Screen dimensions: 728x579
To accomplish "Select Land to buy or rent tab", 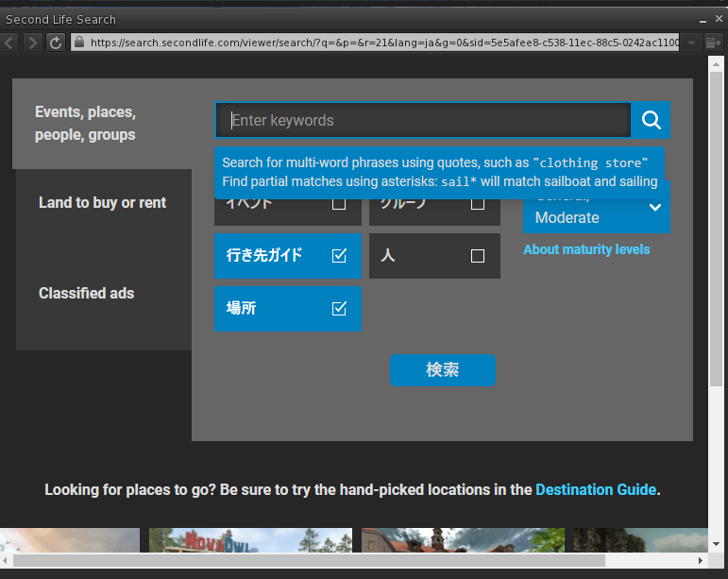I will point(103,202).
